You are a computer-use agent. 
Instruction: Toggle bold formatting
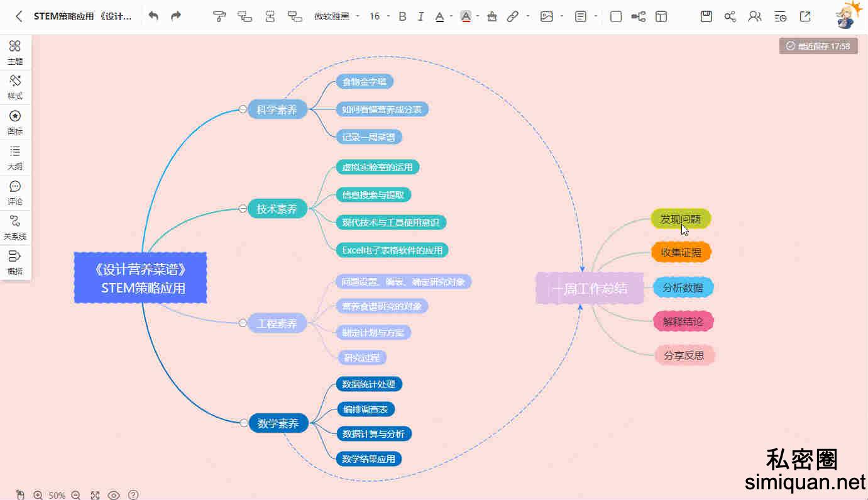[403, 16]
